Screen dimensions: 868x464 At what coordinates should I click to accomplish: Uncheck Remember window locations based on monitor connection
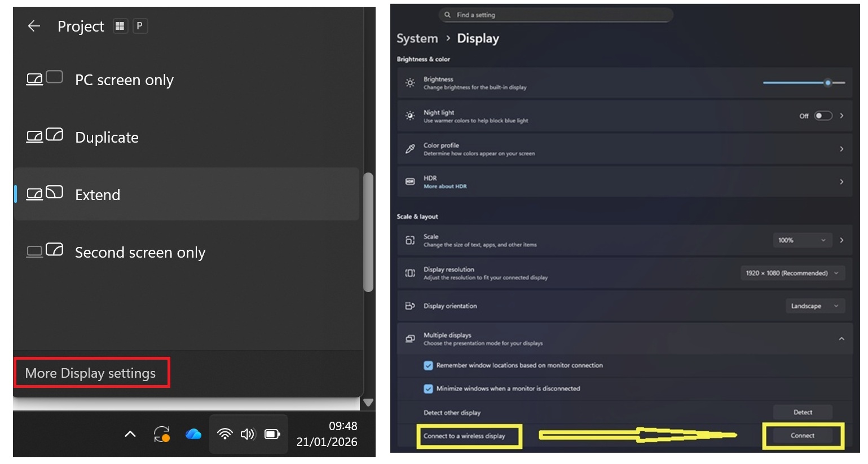pos(429,365)
